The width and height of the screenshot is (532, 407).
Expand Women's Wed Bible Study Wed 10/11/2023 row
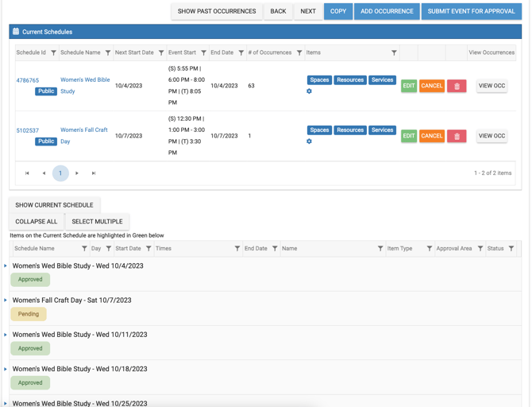(6, 335)
